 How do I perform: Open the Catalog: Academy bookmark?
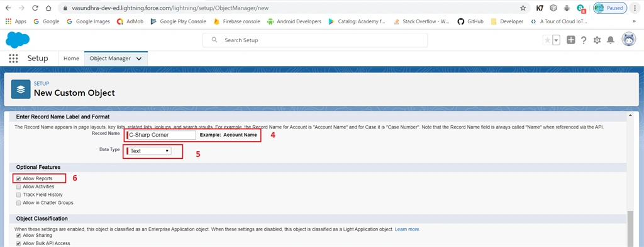pyautogui.click(x=357, y=21)
